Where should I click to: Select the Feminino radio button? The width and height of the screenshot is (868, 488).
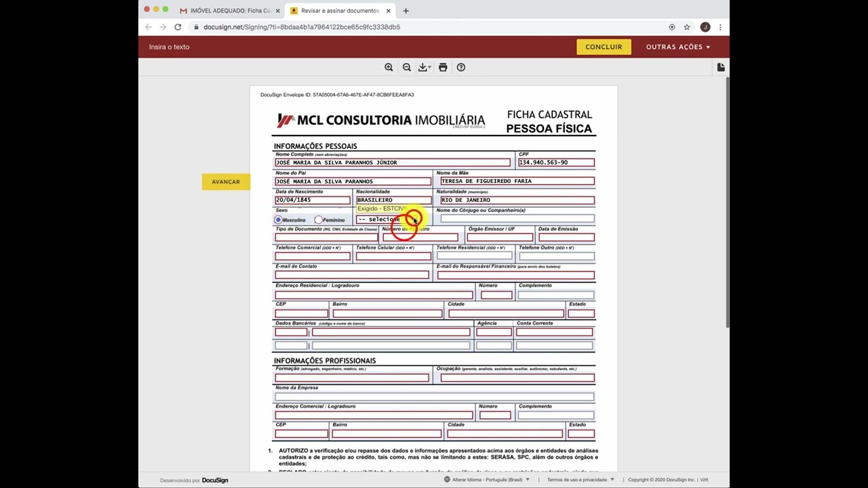pos(318,220)
